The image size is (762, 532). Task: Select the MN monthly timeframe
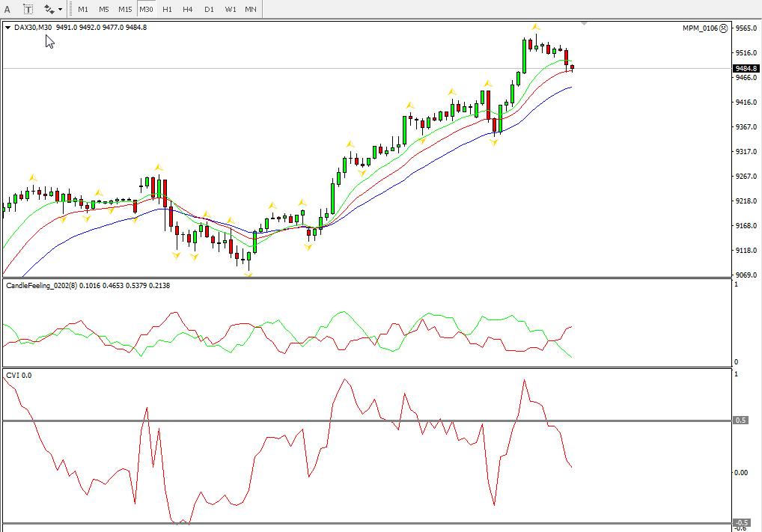tap(251, 9)
